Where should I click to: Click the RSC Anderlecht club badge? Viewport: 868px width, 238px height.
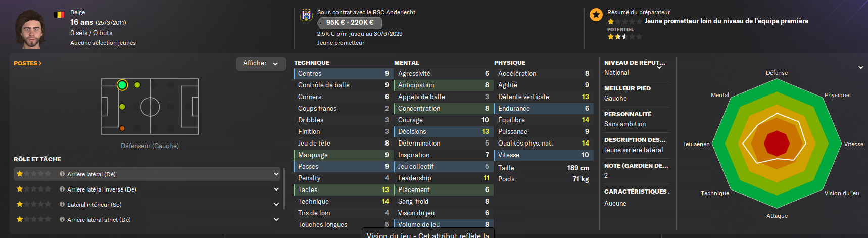click(306, 15)
